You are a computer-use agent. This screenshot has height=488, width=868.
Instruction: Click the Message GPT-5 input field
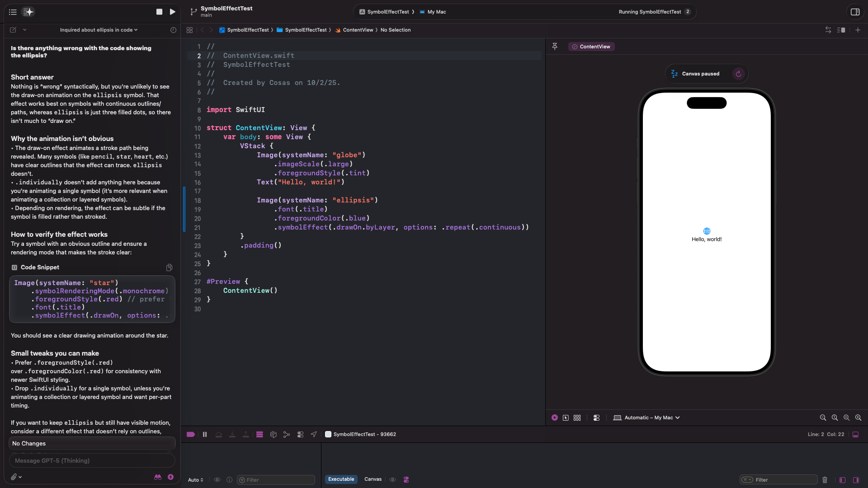click(92, 460)
